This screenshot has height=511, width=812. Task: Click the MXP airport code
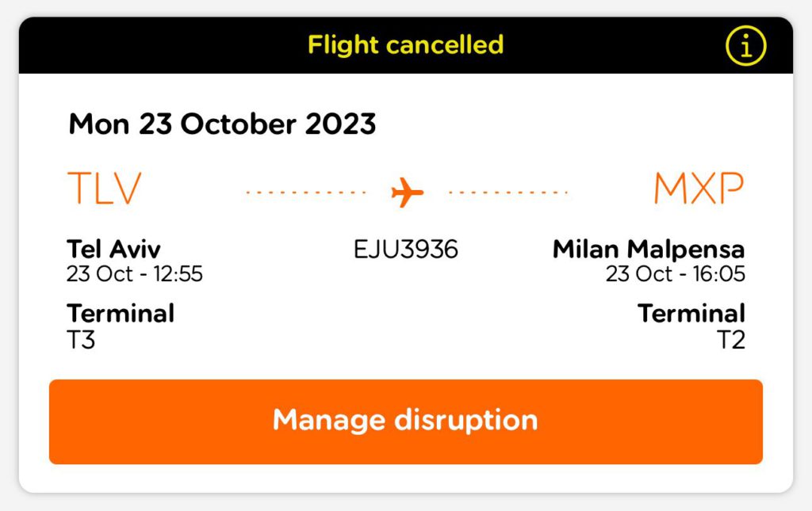tap(699, 188)
